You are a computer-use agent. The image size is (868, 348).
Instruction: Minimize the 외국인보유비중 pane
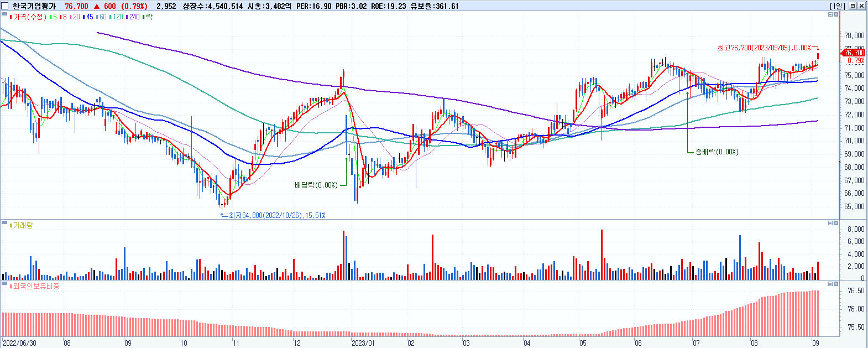pyautogui.click(x=830, y=284)
